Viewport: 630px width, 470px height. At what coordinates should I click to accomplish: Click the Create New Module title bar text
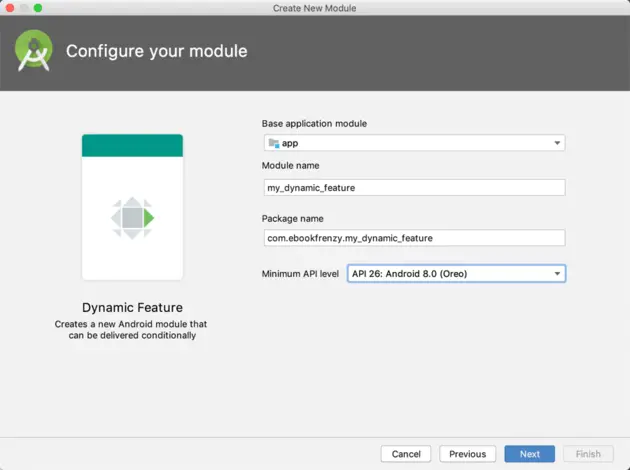pyautogui.click(x=314, y=8)
